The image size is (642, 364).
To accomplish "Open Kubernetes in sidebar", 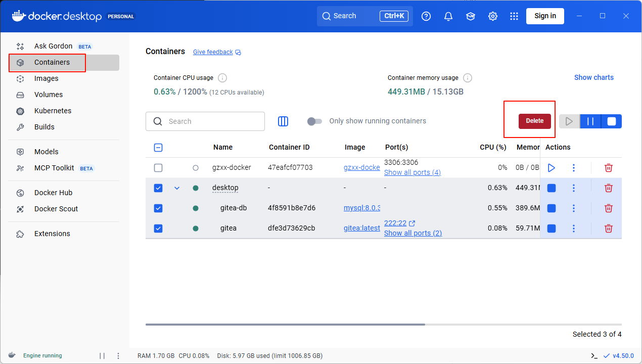I will (x=64, y=111).
